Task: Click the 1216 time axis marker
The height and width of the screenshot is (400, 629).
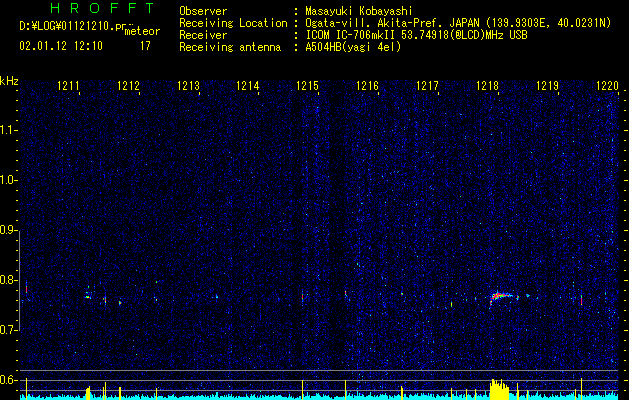Action: pyautogui.click(x=367, y=86)
